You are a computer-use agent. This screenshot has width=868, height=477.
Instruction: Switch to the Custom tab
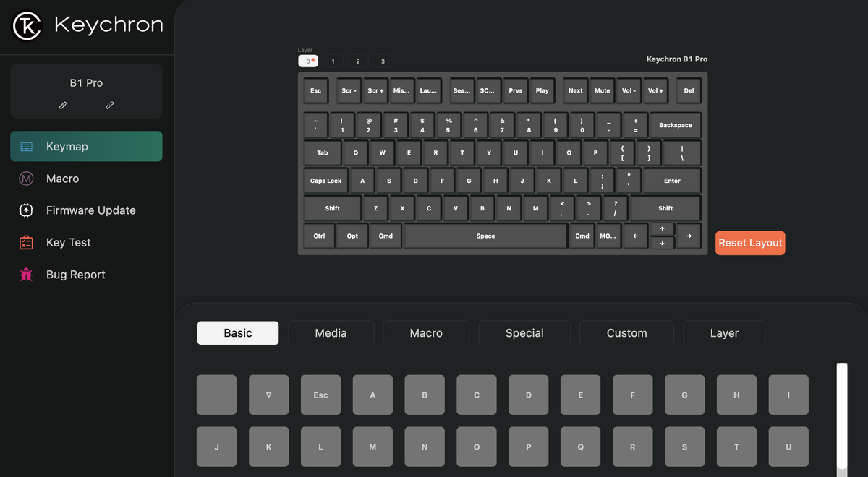(626, 332)
